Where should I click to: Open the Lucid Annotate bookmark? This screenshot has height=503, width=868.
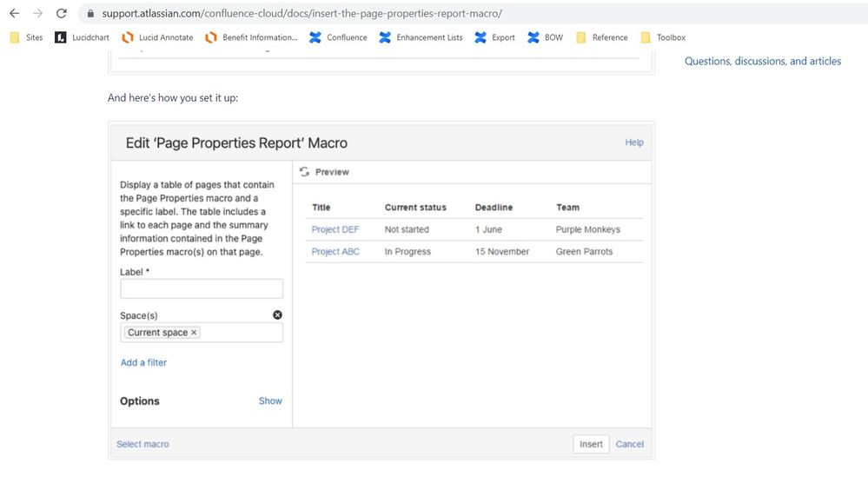[157, 37]
